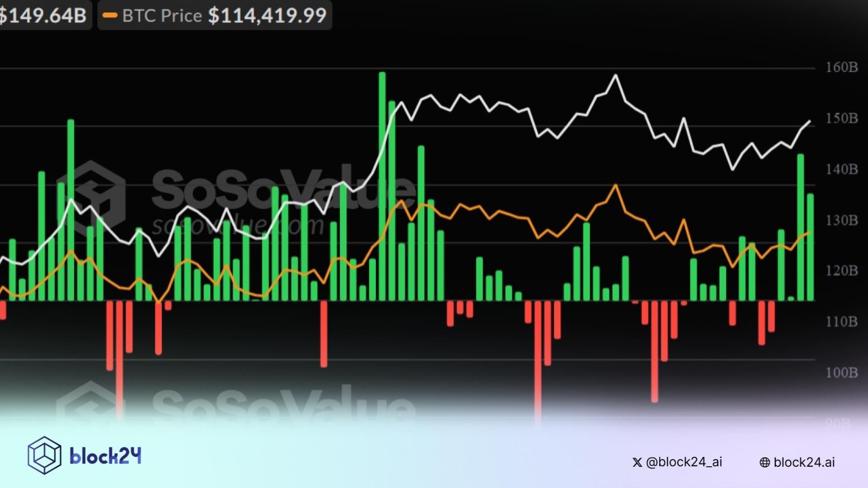Click the orange BTC Price legend marker
This screenshot has width=868, height=488.
click(110, 15)
